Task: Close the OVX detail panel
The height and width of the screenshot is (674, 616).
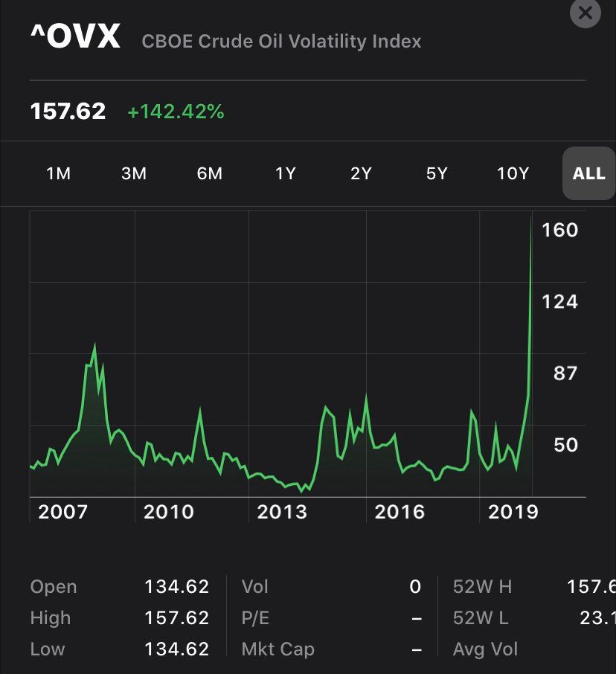Action: (585, 13)
